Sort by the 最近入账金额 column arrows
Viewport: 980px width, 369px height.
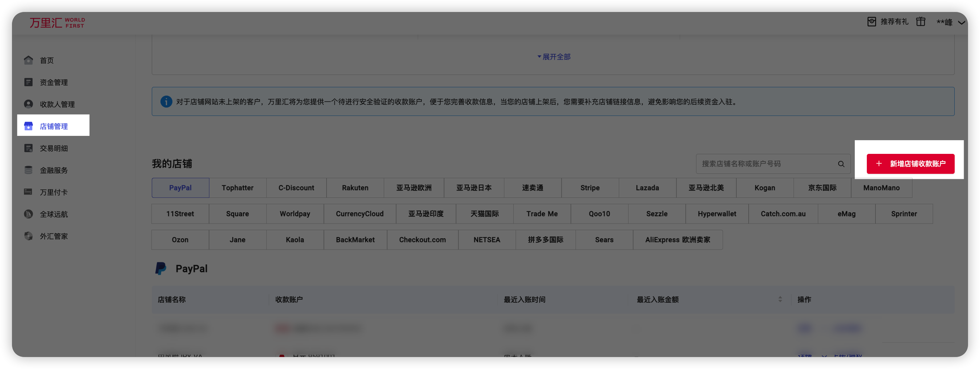point(780,299)
